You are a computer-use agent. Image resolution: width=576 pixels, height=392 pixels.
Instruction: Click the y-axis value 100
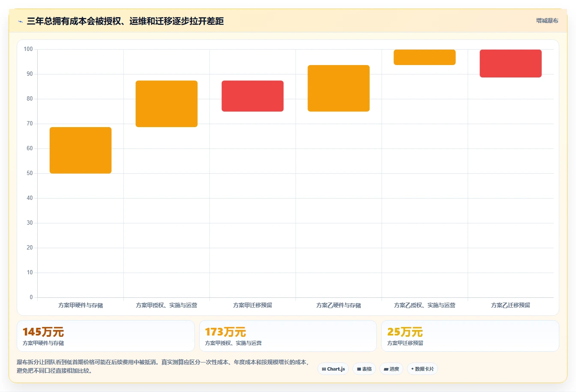(x=28, y=49)
